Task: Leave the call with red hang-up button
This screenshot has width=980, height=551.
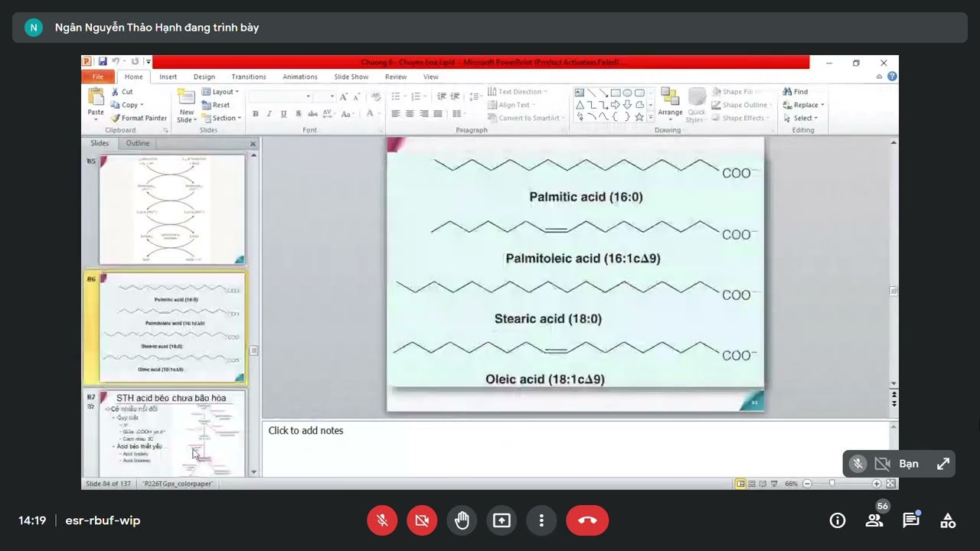Action: tap(587, 520)
